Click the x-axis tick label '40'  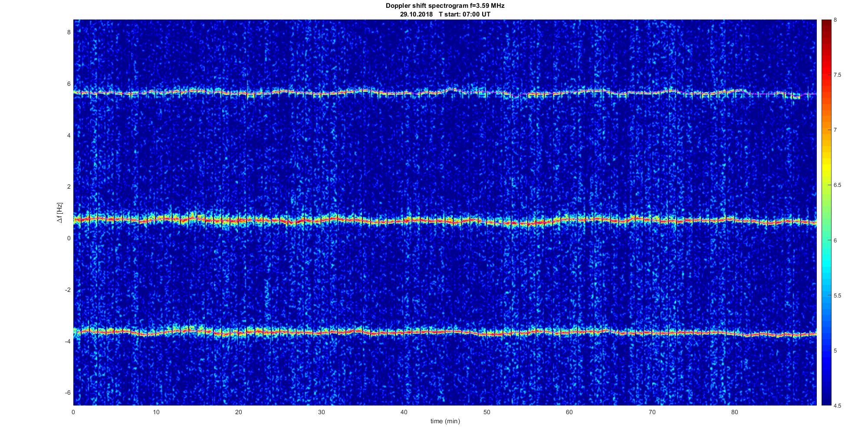(404, 412)
